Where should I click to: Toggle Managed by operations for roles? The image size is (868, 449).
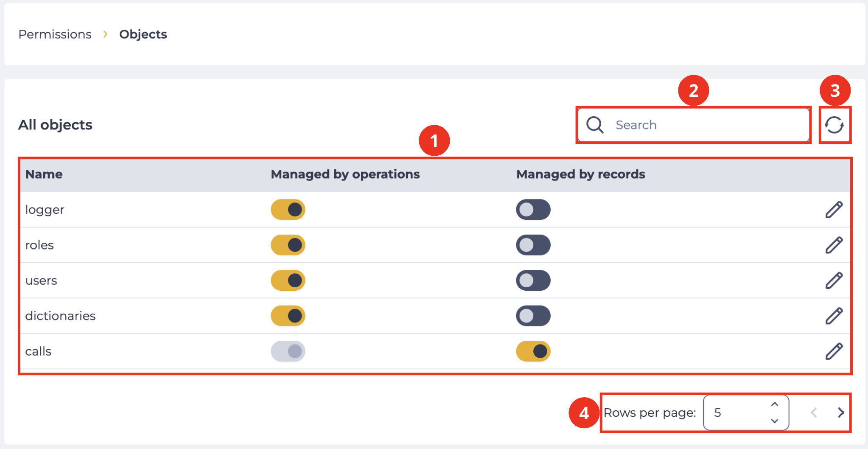pos(288,245)
